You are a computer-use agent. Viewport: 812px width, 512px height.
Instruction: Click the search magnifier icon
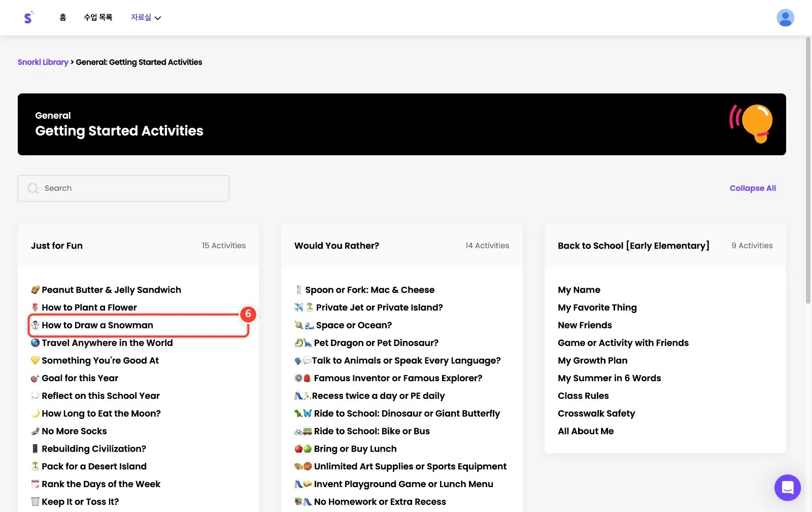click(33, 188)
